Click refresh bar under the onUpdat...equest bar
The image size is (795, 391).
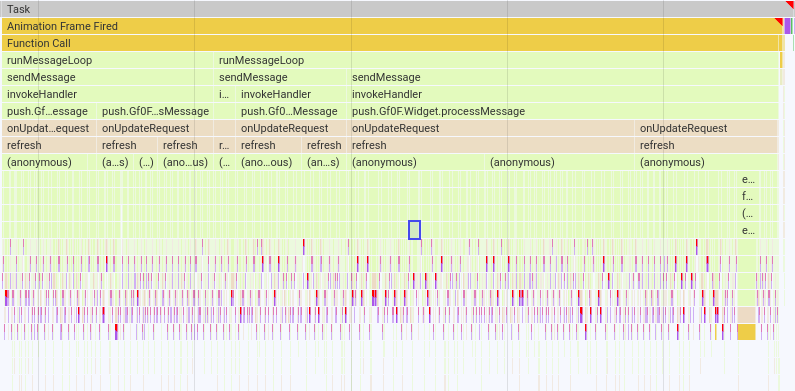[x=49, y=145]
